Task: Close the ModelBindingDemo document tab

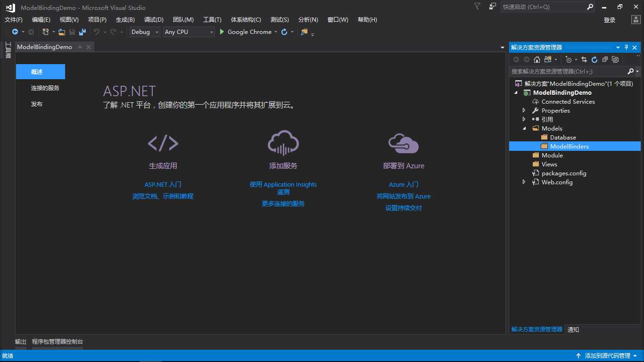Action: coord(88,47)
